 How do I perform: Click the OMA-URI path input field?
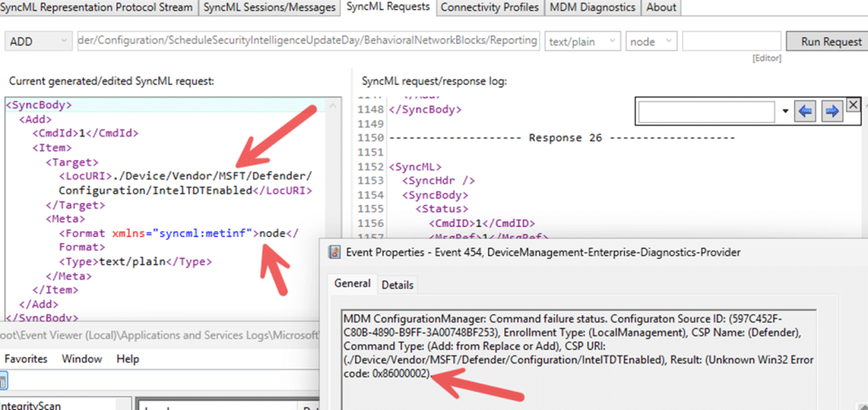coord(308,41)
